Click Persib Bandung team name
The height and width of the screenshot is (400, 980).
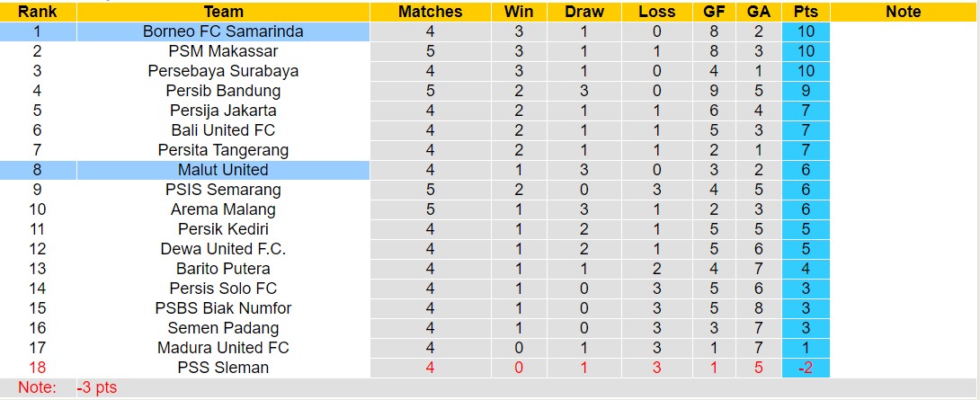(x=223, y=91)
